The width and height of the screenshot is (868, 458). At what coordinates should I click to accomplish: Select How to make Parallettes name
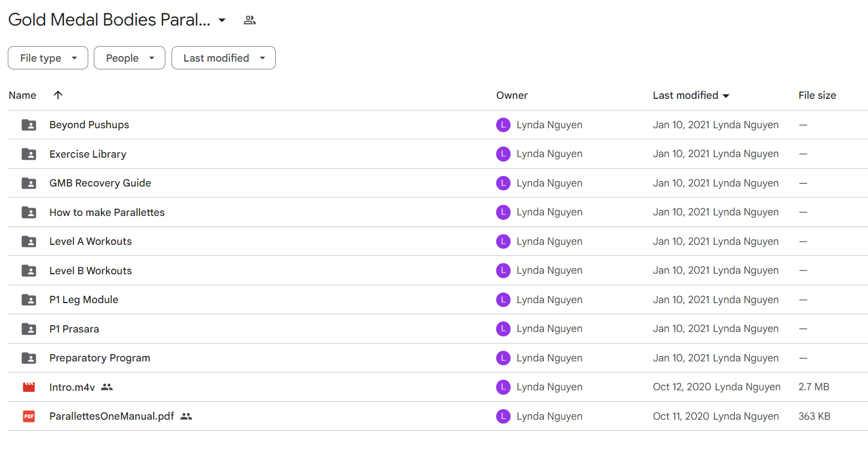pos(107,213)
